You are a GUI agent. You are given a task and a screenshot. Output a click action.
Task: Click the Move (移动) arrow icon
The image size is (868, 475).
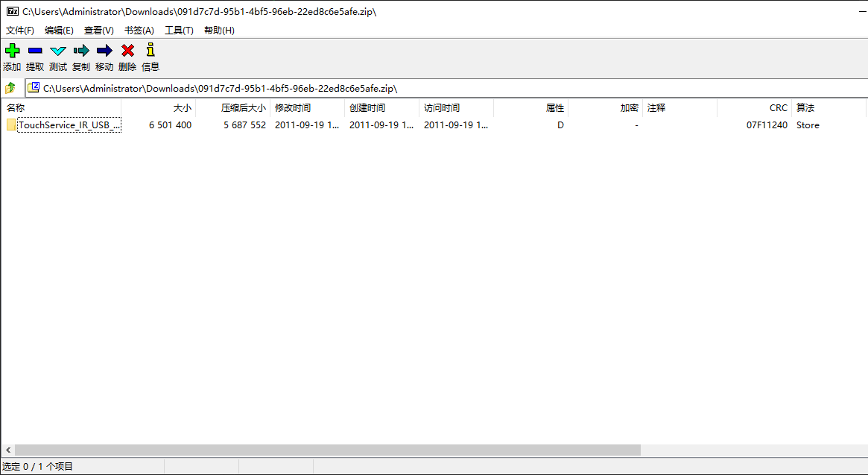click(x=104, y=51)
